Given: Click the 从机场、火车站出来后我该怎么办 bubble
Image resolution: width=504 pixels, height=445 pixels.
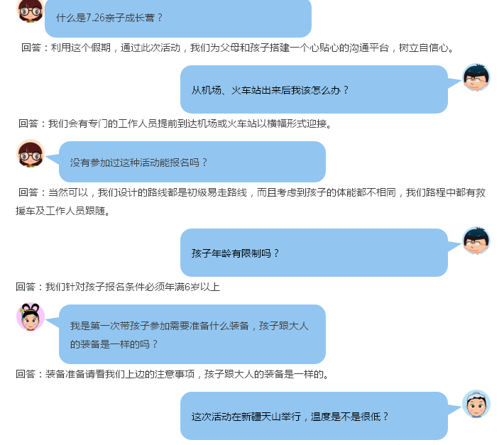Looking at the screenshot, I should [314, 89].
